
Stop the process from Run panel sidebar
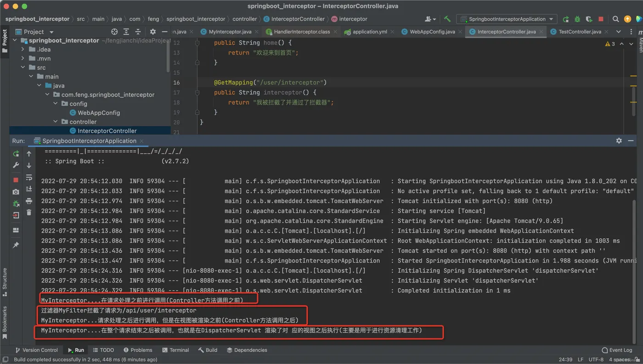tap(16, 180)
